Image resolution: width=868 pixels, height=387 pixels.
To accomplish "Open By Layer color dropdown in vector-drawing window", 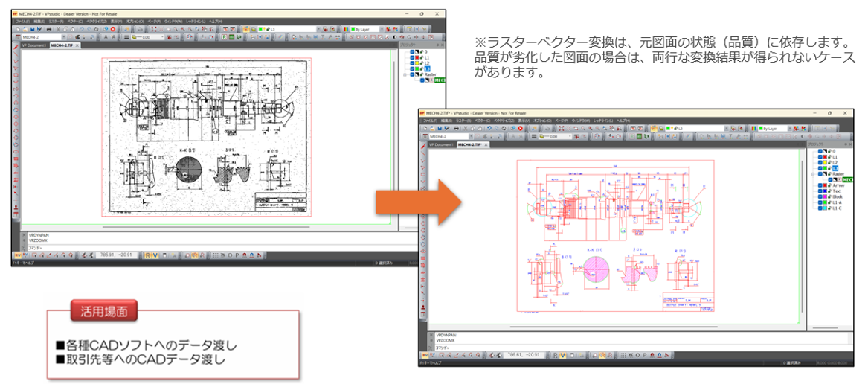I will point(789,129).
